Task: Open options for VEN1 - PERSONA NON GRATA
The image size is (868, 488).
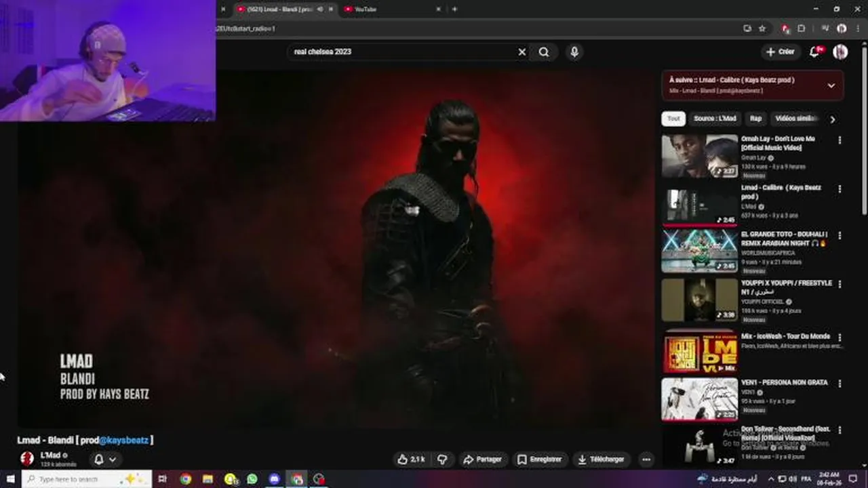Action: [840, 384]
